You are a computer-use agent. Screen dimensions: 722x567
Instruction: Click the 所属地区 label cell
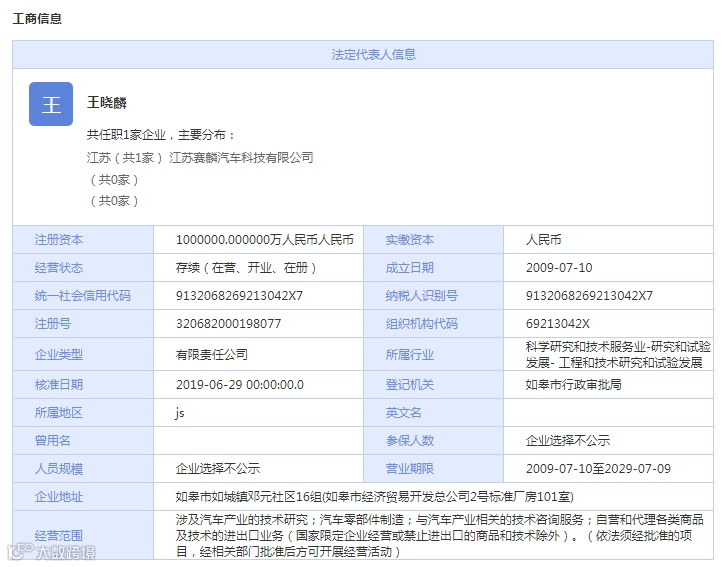coord(83,413)
